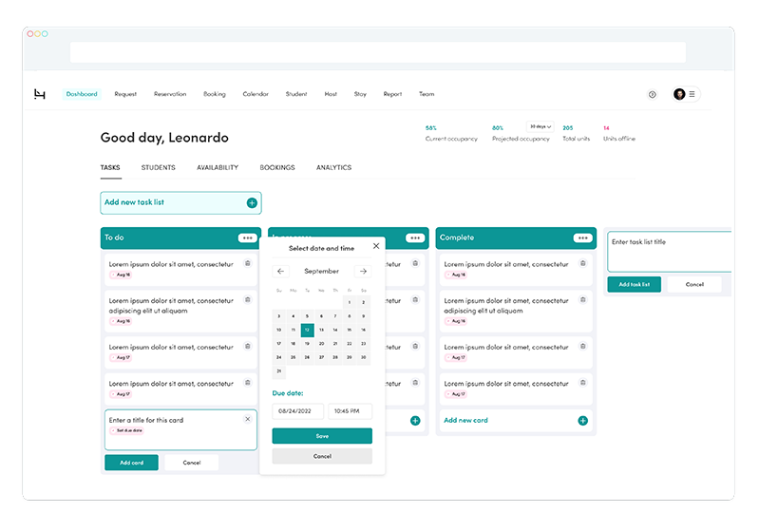Open the help icon in top bar
This screenshot has width=759, height=532.
coord(652,94)
